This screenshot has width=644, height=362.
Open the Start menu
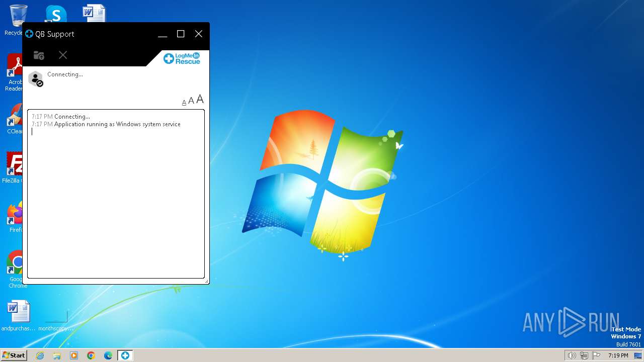[14, 355]
